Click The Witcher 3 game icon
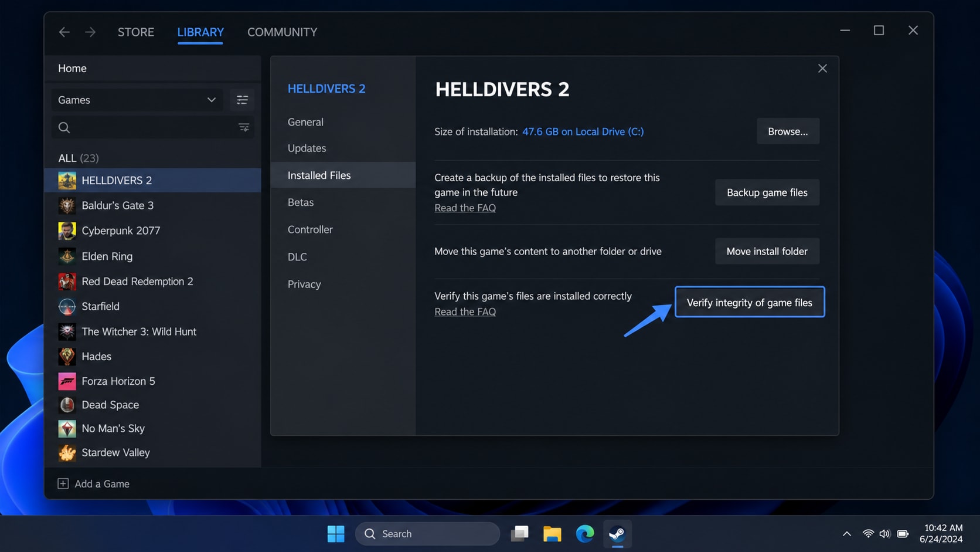The height and width of the screenshot is (552, 980). coord(67,331)
